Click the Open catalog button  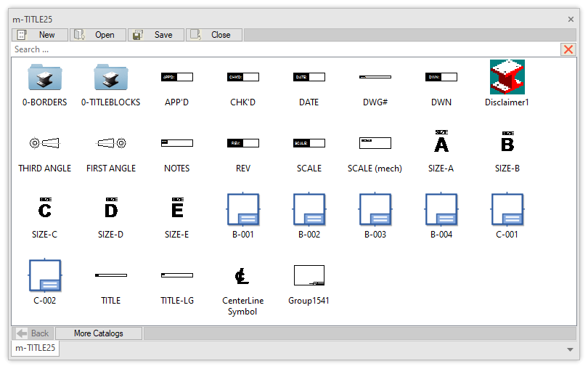[x=98, y=35]
